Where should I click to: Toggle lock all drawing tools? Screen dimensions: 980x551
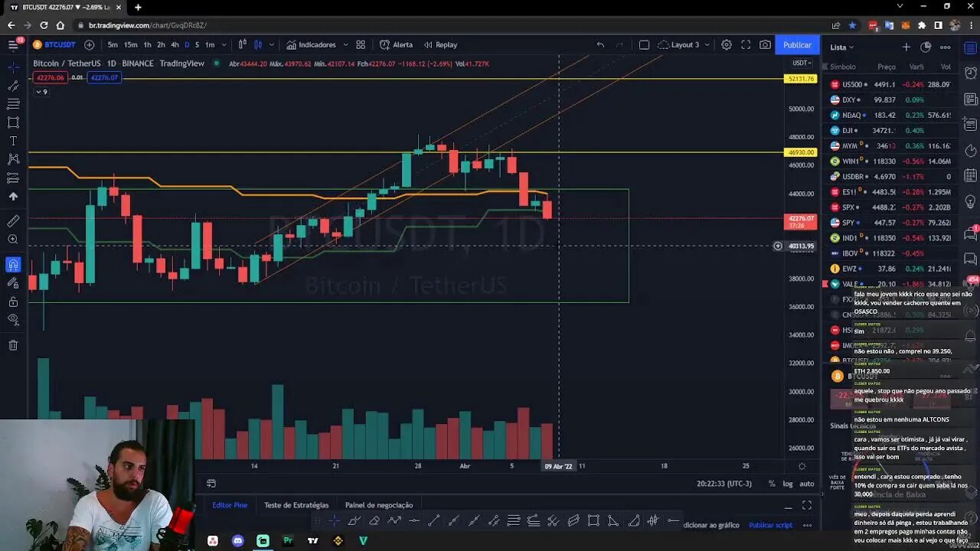pos(13,302)
